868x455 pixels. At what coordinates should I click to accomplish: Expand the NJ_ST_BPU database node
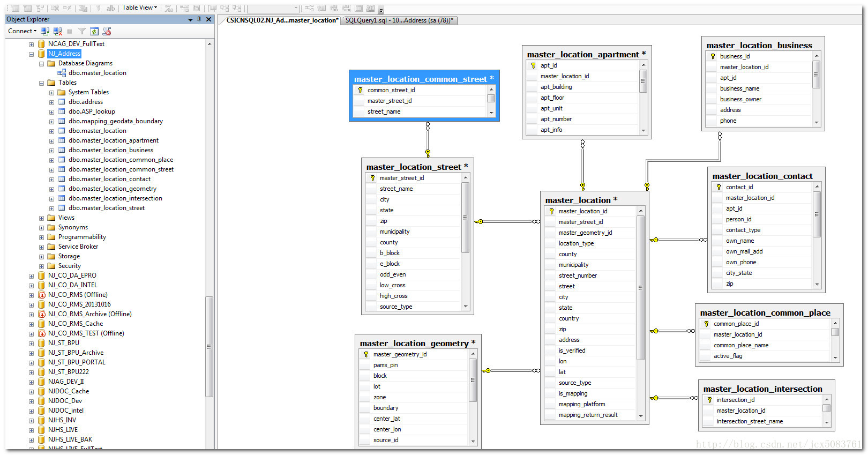pyautogui.click(x=31, y=344)
